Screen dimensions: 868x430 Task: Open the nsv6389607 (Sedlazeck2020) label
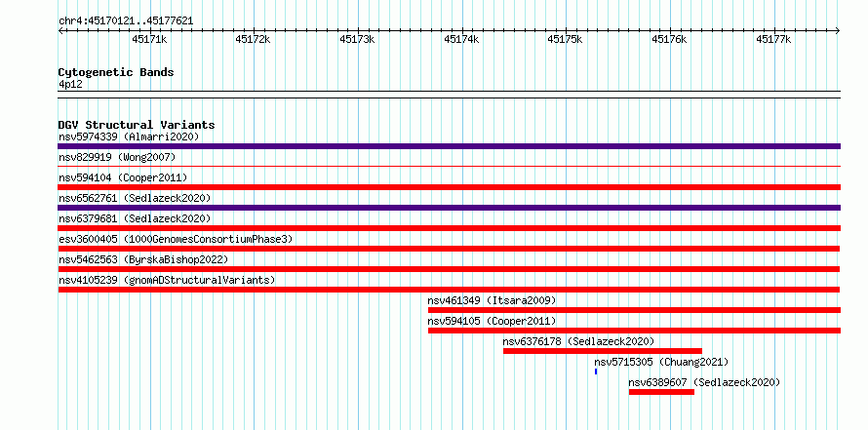tap(704, 382)
